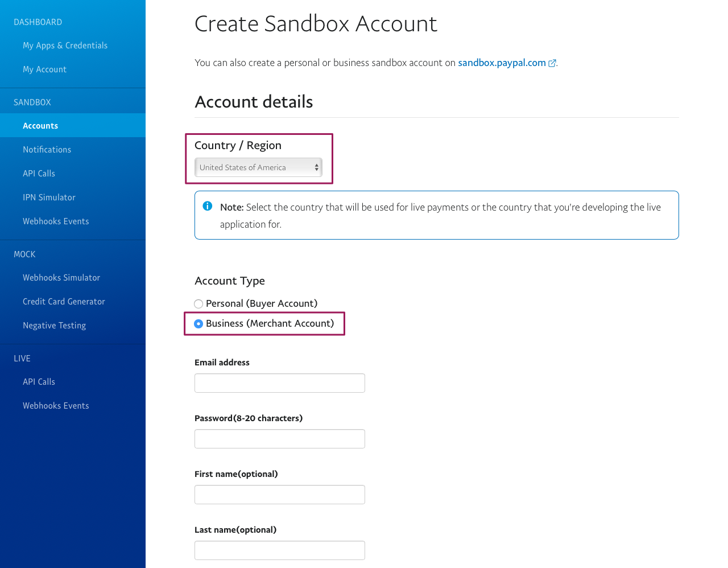Go to My Account in dashboard
728x568 pixels.
coord(44,69)
